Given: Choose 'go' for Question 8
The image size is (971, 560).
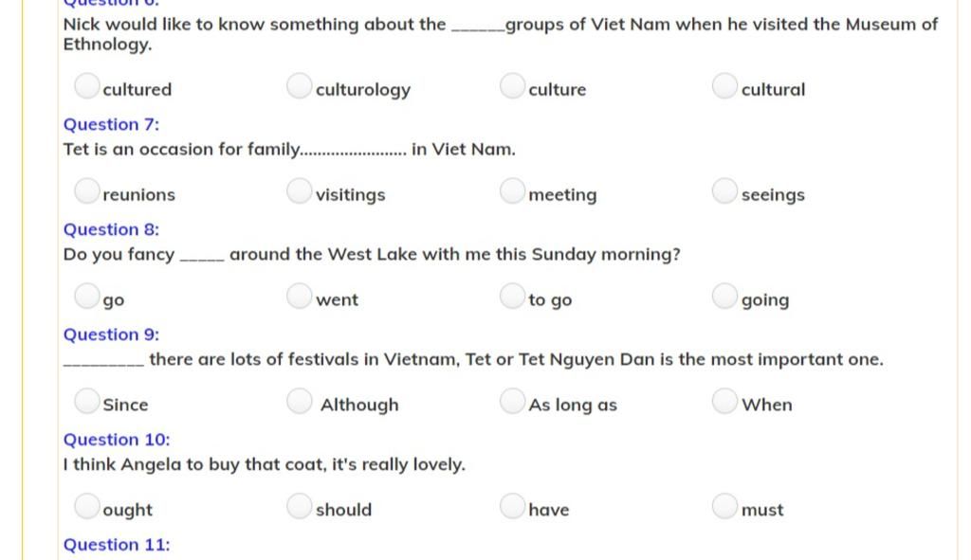Looking at the screenshot, I should (86, 296).
